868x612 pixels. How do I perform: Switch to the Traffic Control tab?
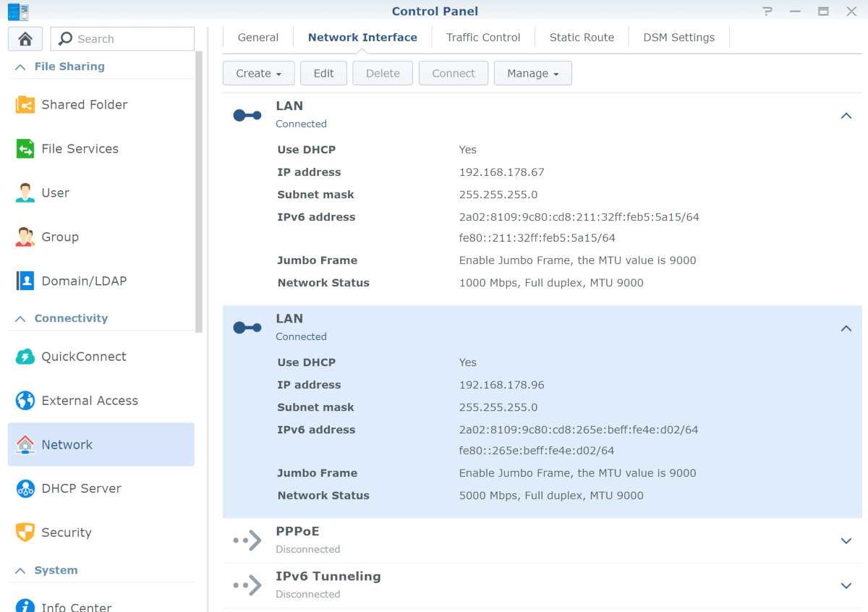[x=482, y=38]
